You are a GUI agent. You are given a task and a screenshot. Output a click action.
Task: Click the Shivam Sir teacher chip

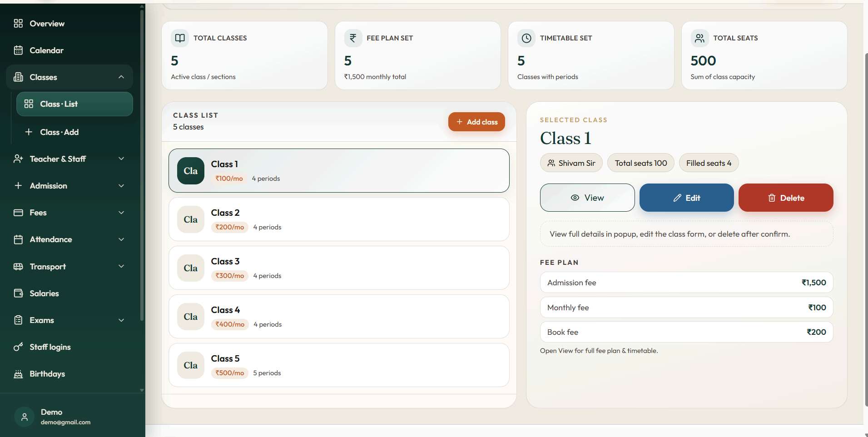coord(571,163)
